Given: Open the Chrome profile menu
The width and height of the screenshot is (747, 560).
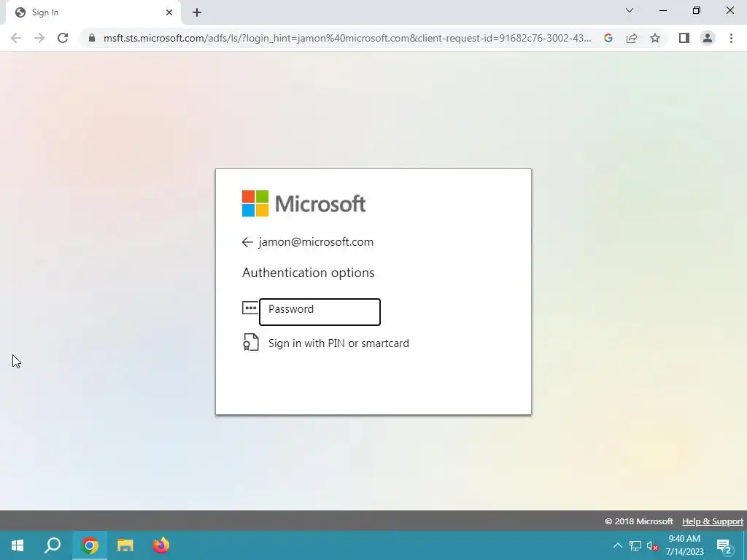Looking at the screenshot, I should pos(708,38).
